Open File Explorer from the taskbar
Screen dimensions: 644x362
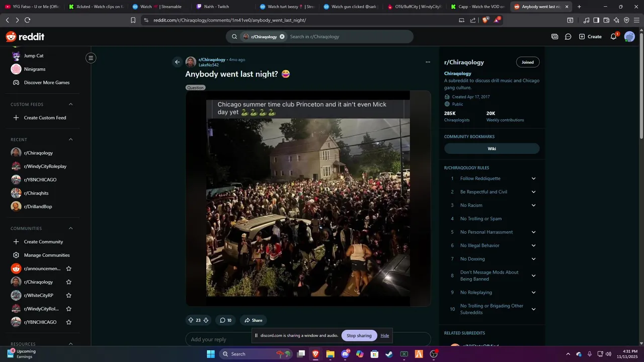click(331, 354)
